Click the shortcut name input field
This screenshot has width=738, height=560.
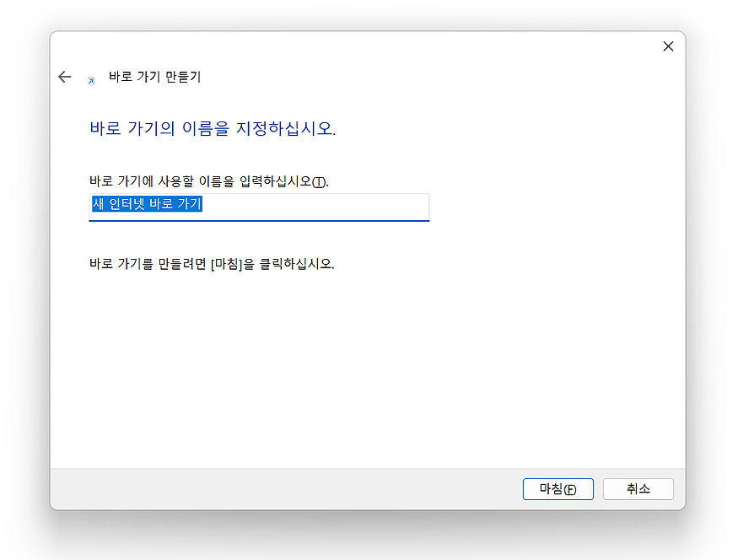[x=259, y=207]
